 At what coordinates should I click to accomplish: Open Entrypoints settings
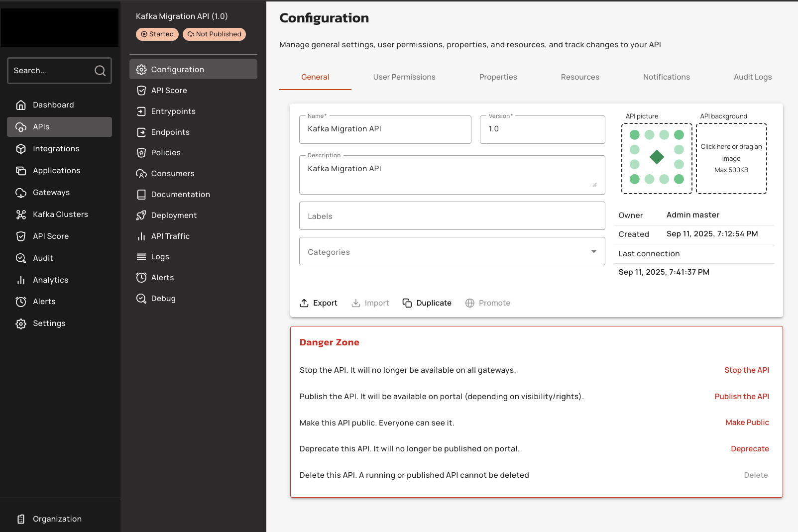(x=173, y=111)
